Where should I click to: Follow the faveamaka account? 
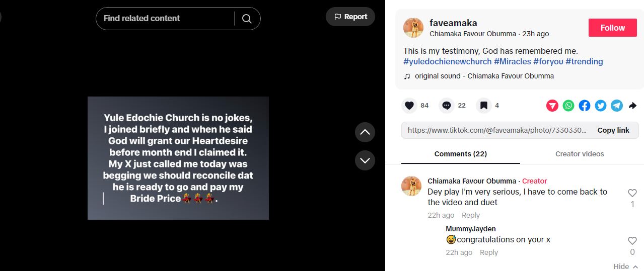612,28
